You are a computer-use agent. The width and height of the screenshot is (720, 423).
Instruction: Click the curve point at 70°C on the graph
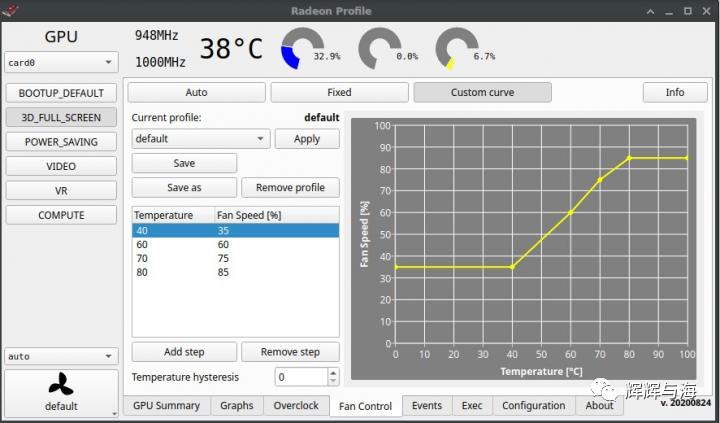tap(600, 180)
